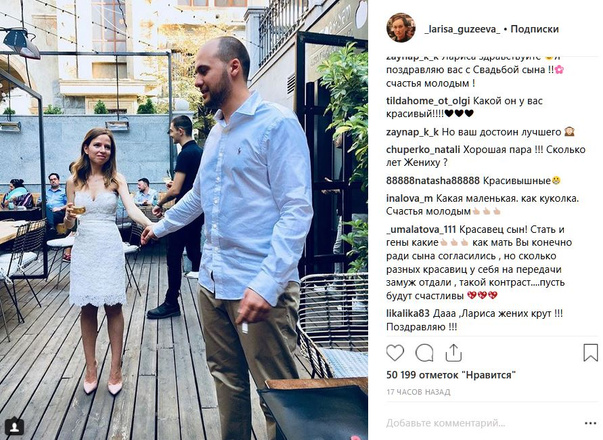Open _larisa_guzeeva_ profile avatar
This screenshot has height=440, width=603.
point(401,27)
